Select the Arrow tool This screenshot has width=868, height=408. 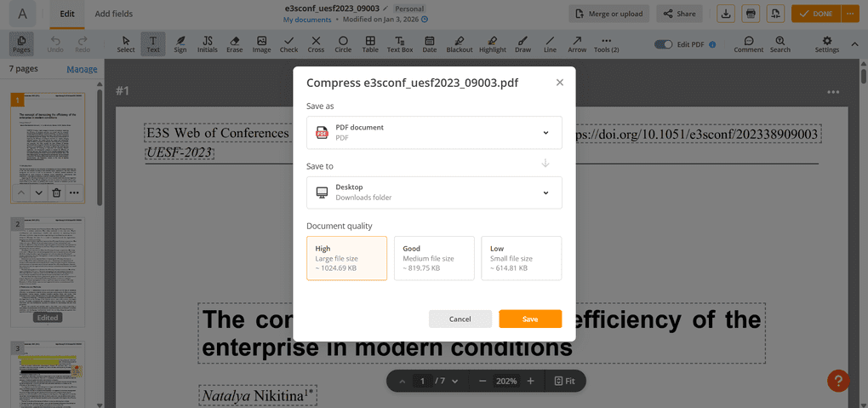point(577,44)
